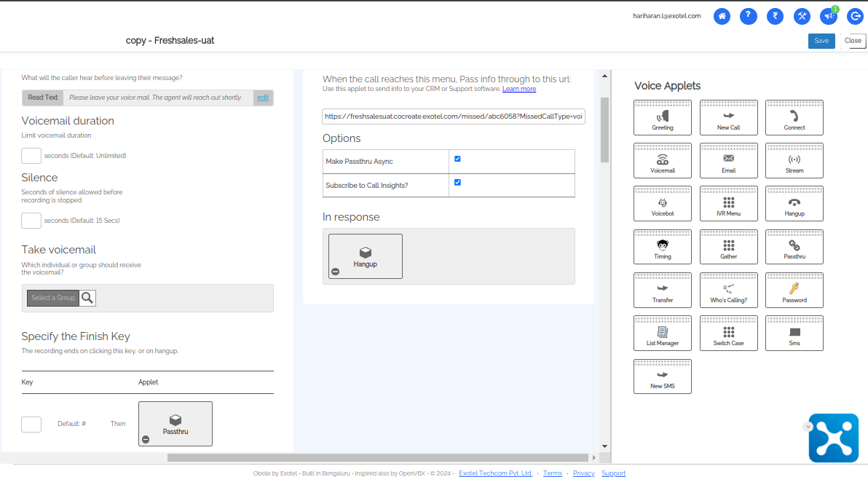Go to the home icon in header

point(722,16)
